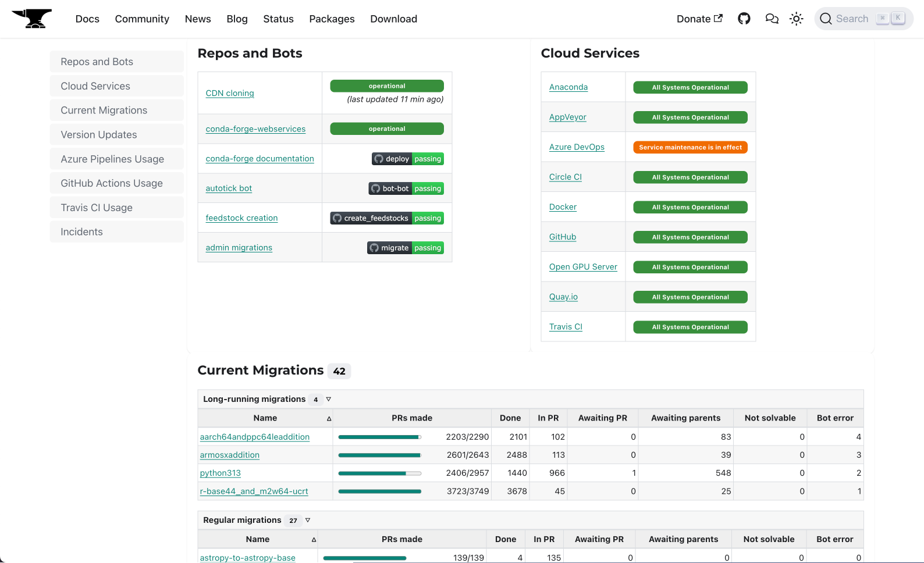Click GitHub All Systems Operational badge

tap(691, 237)
